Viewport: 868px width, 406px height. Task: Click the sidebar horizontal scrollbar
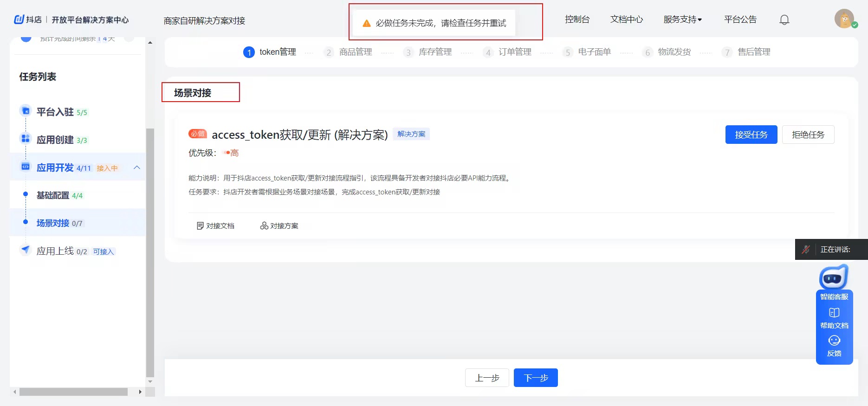pyautogui.click(x=73, y=392)
